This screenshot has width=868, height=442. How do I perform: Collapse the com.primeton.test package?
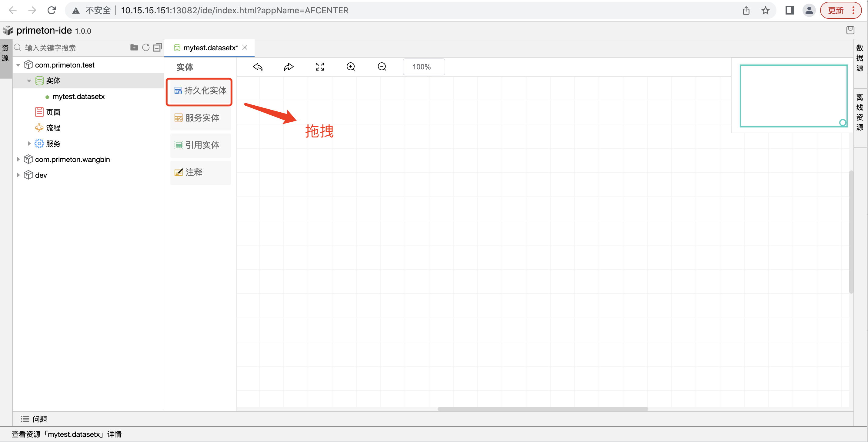pyautogui.click(x=18, y=65)
